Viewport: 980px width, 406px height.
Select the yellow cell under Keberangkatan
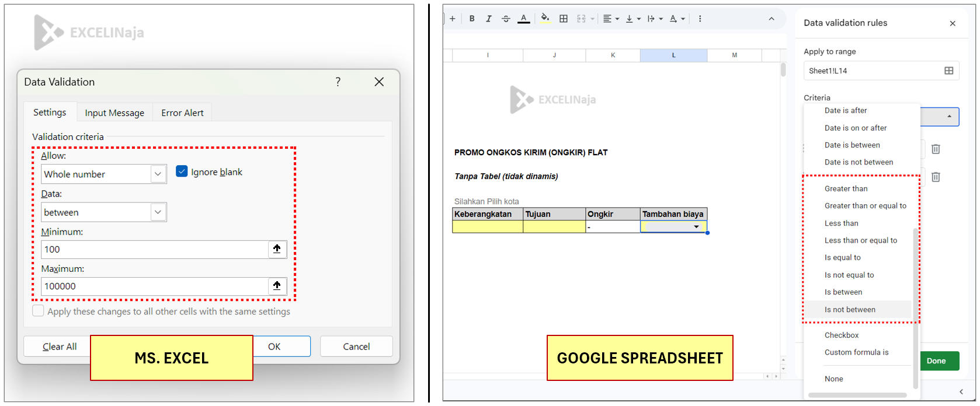[x=488, y=227]
